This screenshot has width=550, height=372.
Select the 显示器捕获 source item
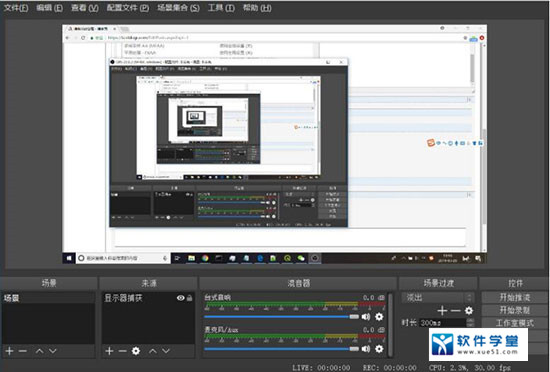pos(148,298)
